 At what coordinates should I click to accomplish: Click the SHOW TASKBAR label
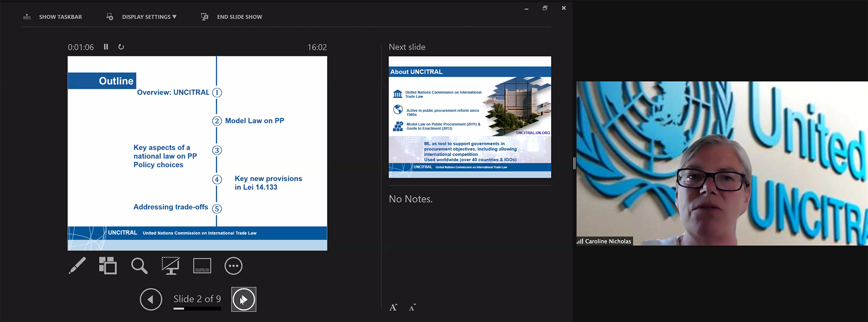tap(61, 17)
